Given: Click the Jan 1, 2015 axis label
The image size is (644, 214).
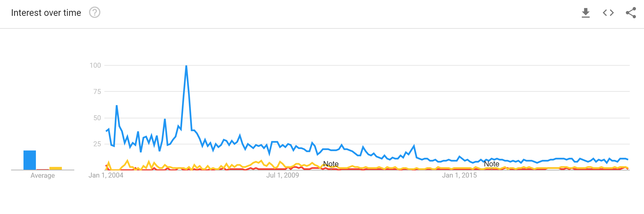Looking at the screenshot, I should click(x=459, y=176).
